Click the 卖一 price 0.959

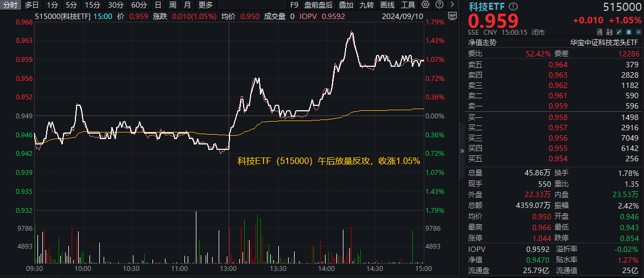click(558, 106)
